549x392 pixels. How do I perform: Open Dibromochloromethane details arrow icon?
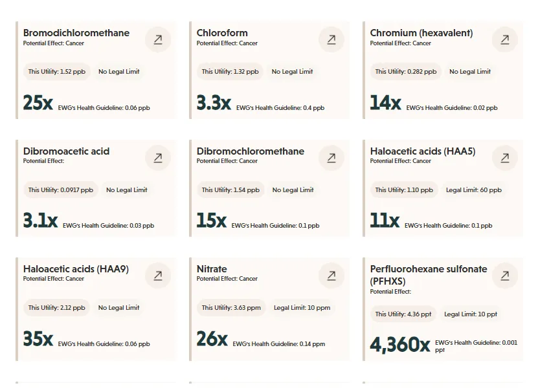tap(331, 158)
